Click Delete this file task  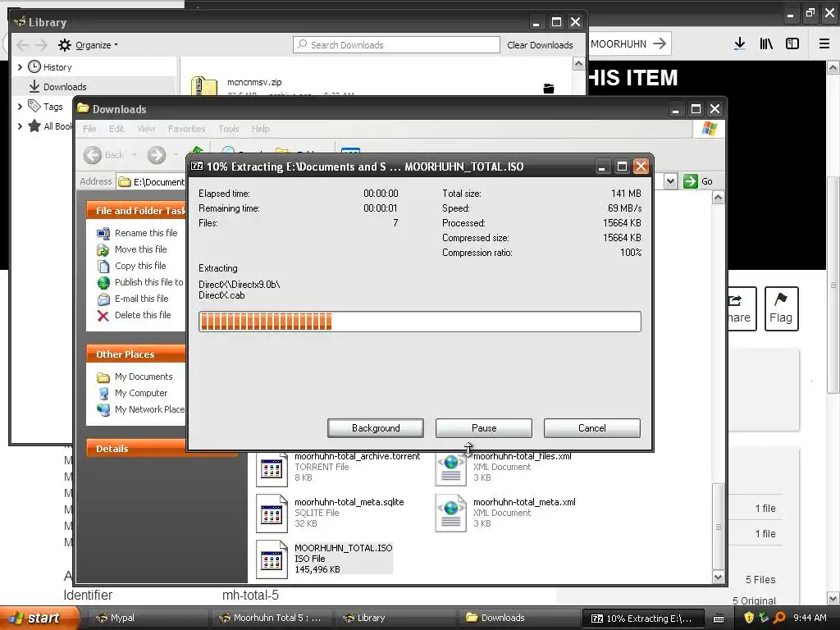click(x=143, y=315)
